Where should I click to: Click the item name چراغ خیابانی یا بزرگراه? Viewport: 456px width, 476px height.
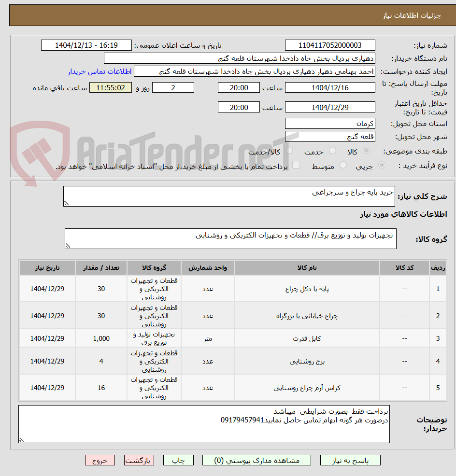pos(307,316)
